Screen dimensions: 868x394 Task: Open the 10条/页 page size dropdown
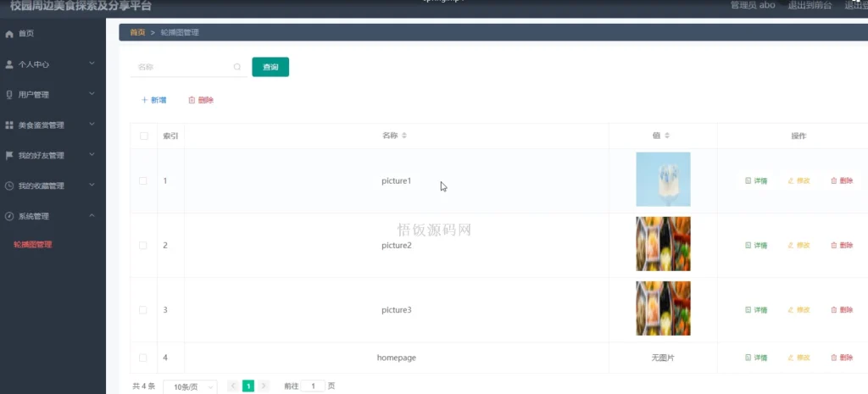pos(189,386)
